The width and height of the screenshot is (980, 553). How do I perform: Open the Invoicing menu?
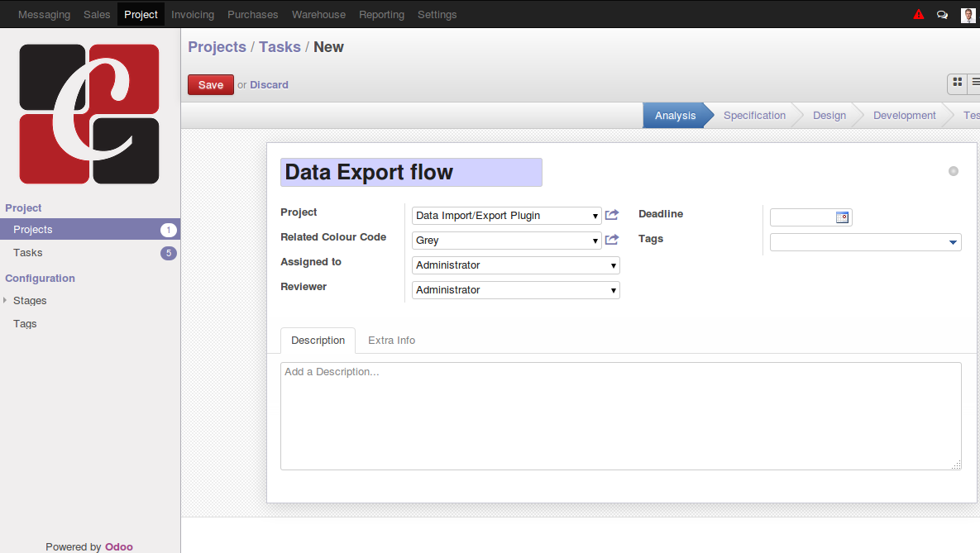click(193, 14)
